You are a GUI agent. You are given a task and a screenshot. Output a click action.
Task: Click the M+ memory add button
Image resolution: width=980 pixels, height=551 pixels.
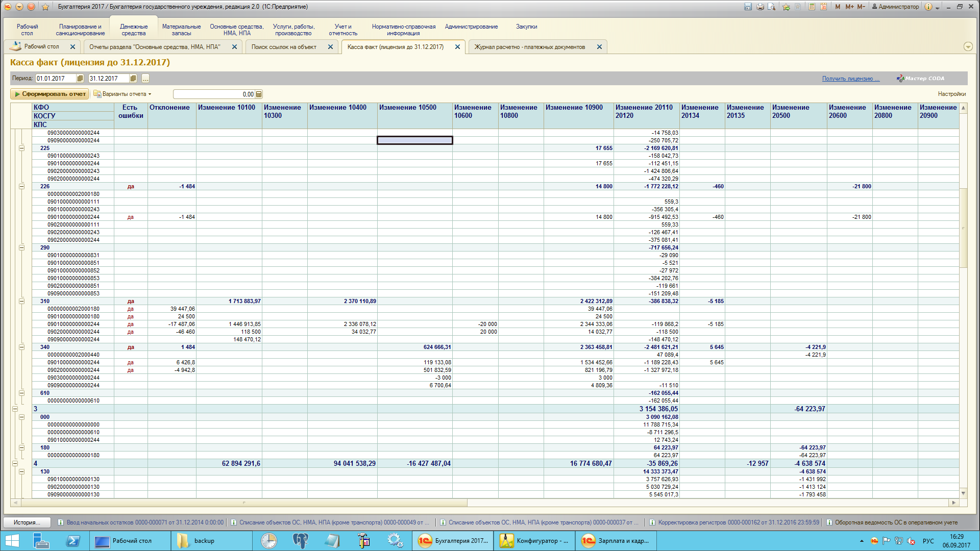[x=849, y=7]
